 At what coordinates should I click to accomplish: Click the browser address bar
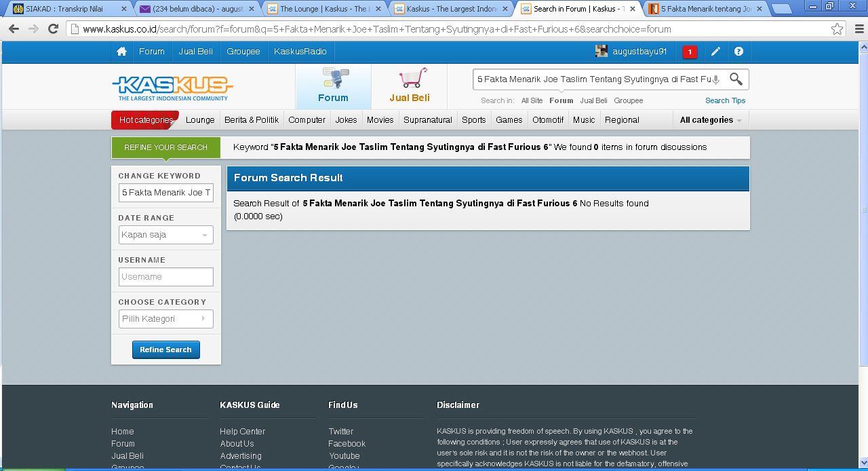448,29
